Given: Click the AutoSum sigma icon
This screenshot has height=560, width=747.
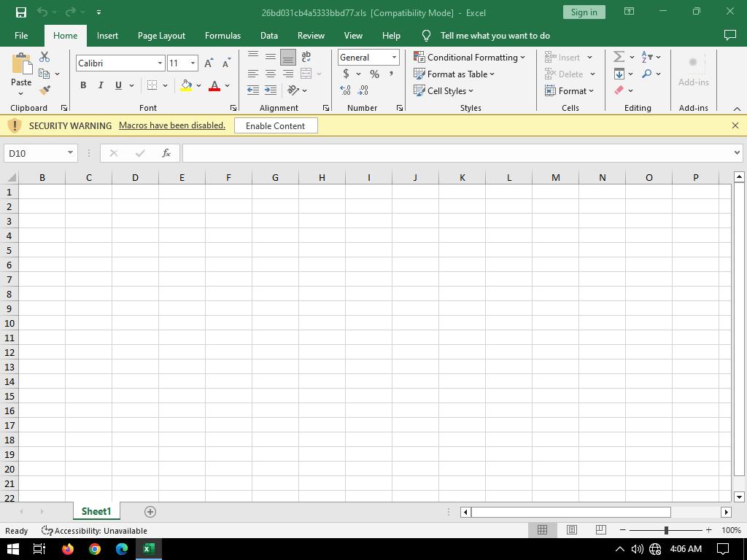Looking at the screenshot, I should click(619, 57).
